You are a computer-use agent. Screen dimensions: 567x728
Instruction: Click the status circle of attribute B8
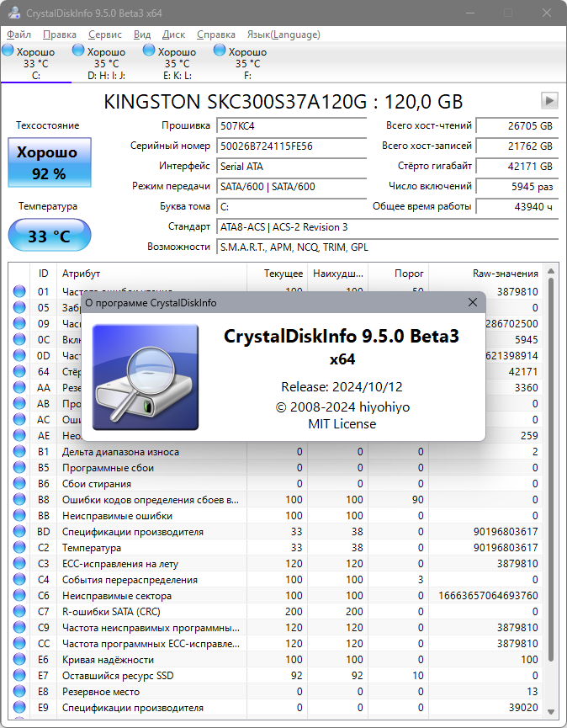(x=19, y=500)
